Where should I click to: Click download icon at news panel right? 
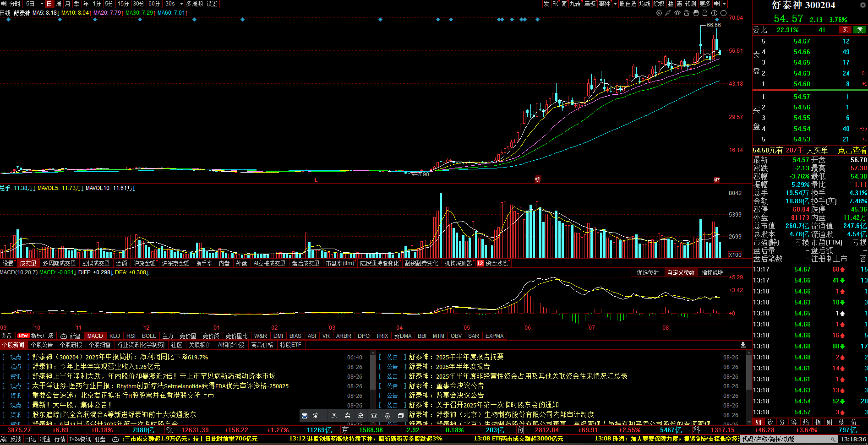(743, 345)
